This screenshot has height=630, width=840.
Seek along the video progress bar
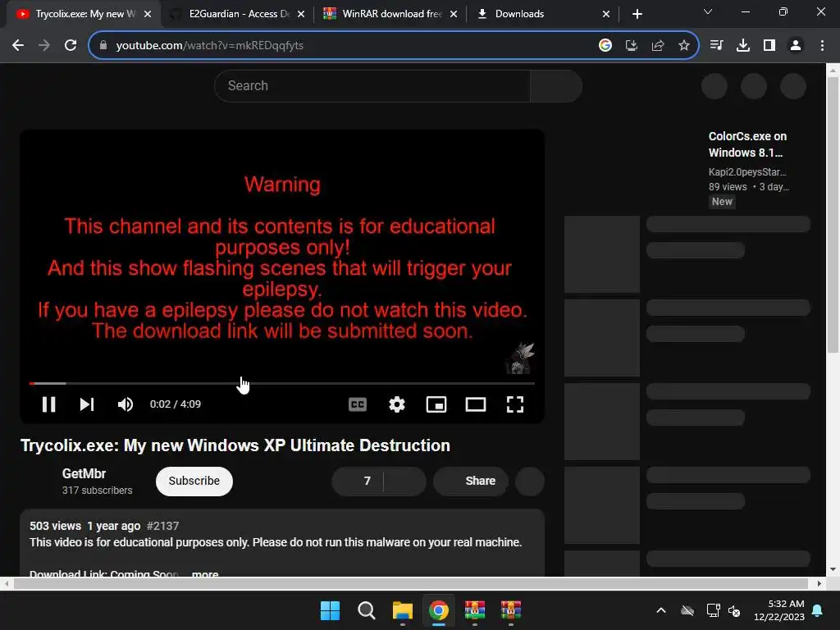point(282,384)
